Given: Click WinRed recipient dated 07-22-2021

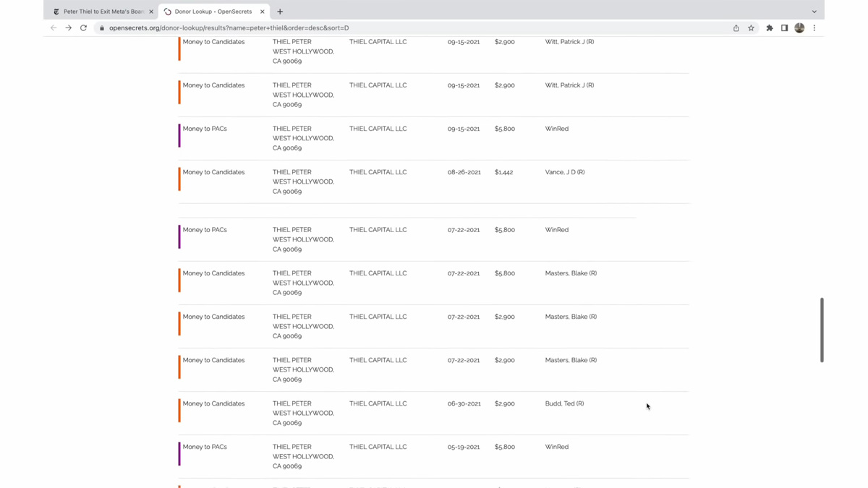Looking at the screenshot, I should click(x=557, y=230).
